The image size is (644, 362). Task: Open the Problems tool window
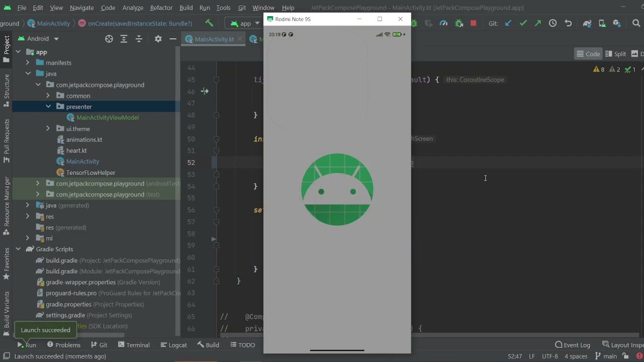pyautogui.click(x=63, y=345)
